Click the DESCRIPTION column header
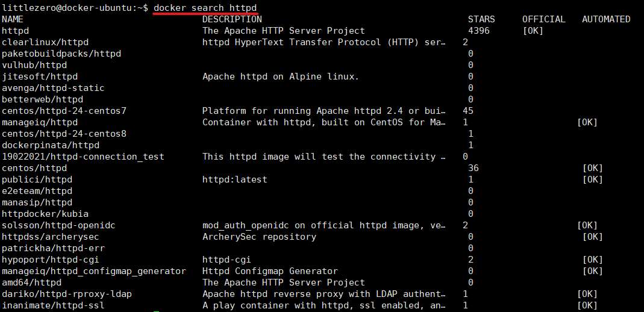Screen dimensions: 644x312 coord(232,19)
